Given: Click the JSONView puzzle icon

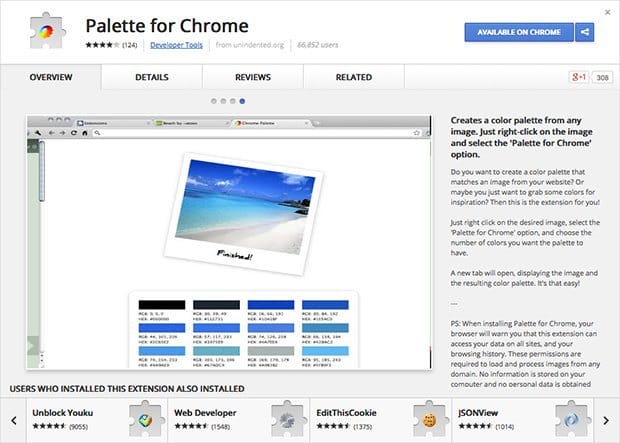Looking at the screenshot, I should [573, 419].
